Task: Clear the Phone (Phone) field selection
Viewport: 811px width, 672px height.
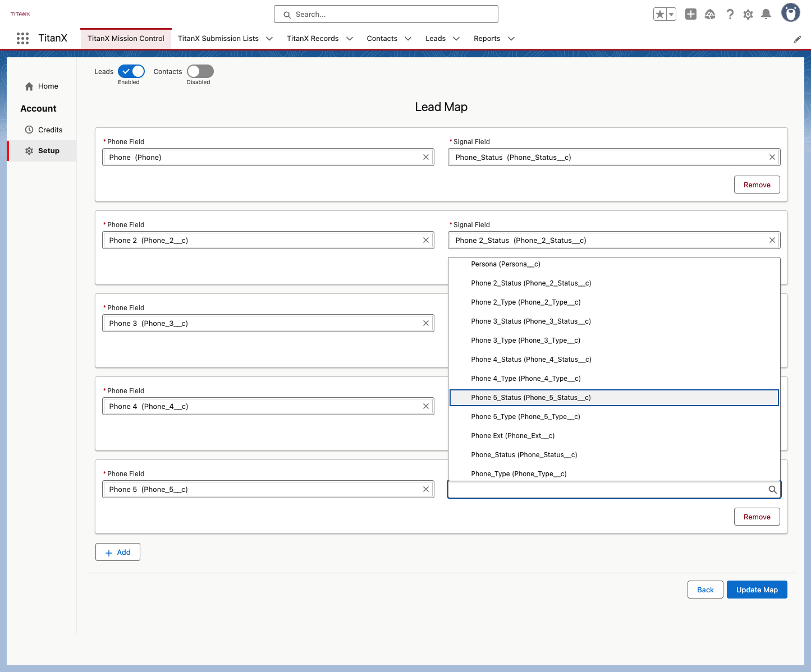Action: click(x=426, y=157)
